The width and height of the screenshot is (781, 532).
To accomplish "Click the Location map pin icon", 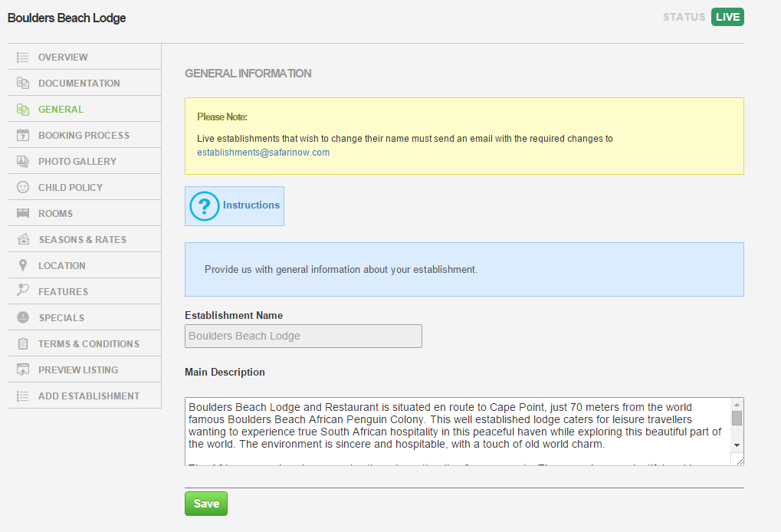I will [x=22, y=265].
